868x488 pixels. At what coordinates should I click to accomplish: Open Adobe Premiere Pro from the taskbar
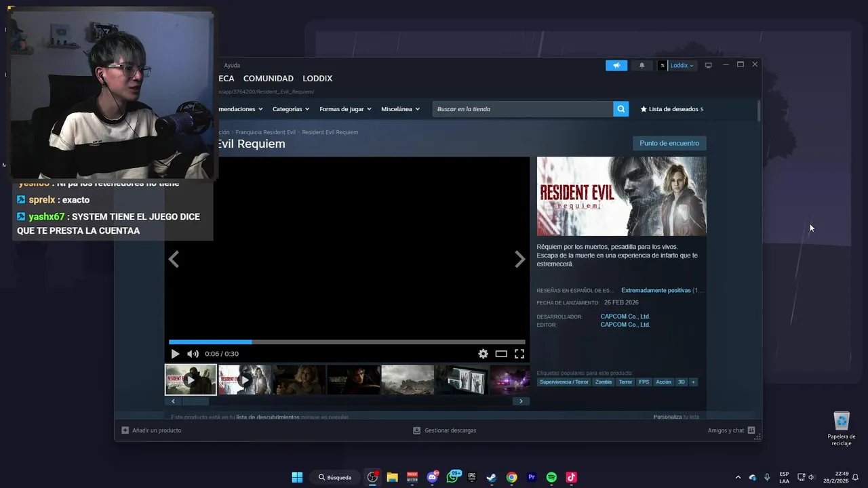click(532, 477)
